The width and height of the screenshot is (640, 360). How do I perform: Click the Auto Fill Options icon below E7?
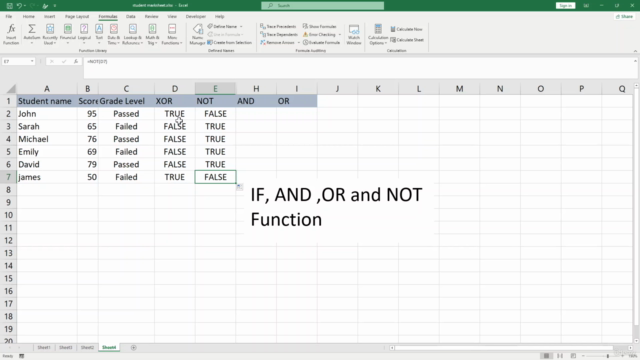coord(240,187)
